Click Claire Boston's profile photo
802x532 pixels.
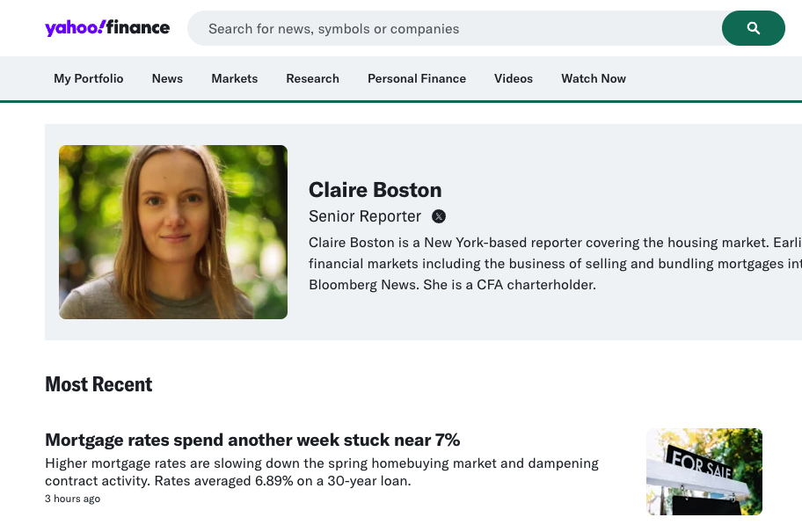[x=172, y=231]
